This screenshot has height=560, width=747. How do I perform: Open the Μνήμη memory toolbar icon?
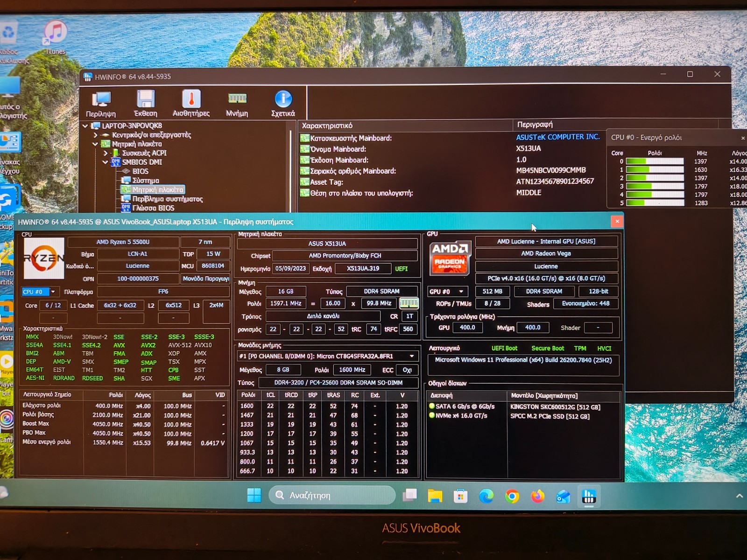click(237, 104)
